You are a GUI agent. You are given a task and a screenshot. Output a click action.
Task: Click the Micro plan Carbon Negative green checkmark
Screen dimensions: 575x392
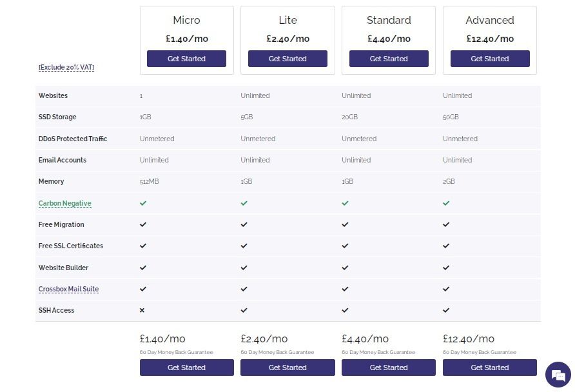143,203
